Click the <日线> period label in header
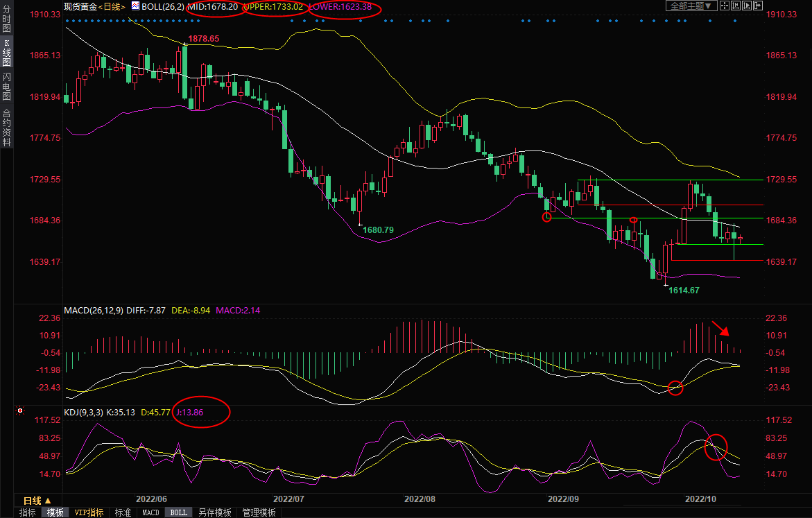 pos(112,6)
